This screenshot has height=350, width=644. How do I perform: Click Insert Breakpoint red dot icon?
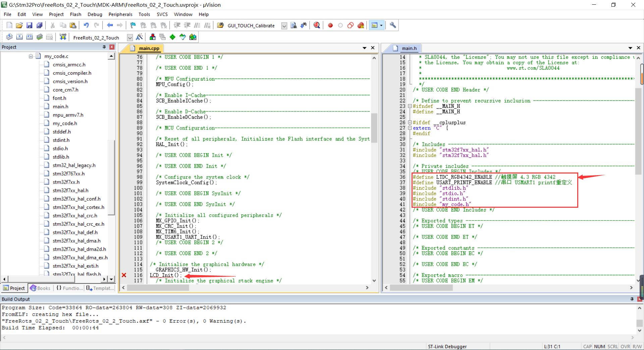tap(330, 25)
